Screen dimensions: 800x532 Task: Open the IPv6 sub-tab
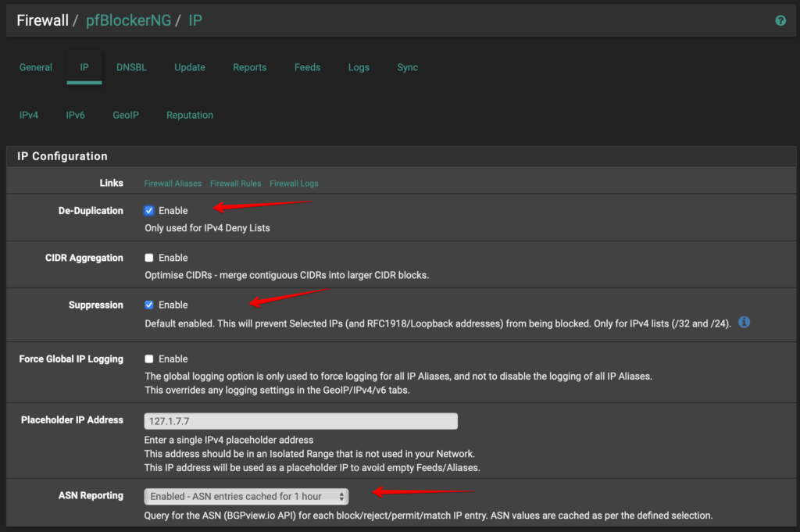(75, 116)
